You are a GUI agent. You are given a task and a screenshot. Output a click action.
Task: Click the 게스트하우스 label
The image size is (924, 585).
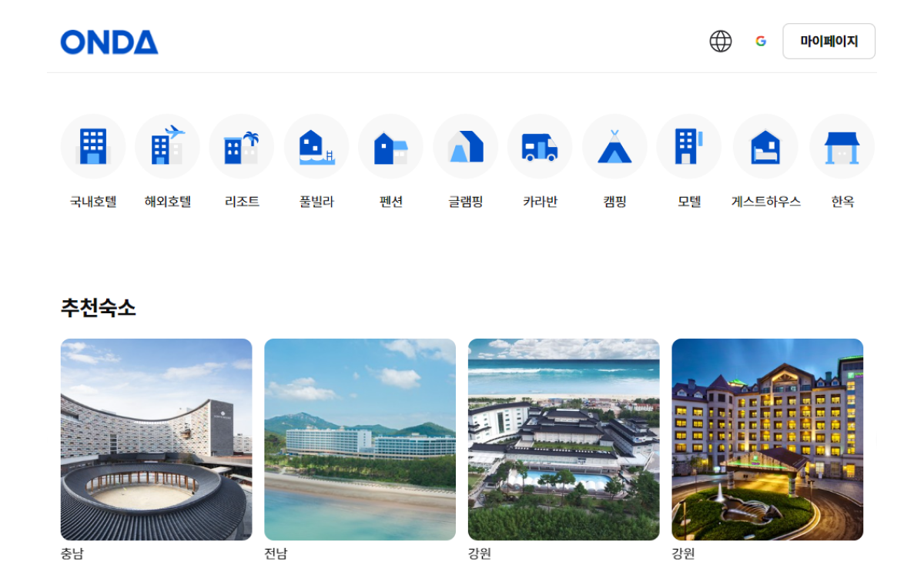765,202
